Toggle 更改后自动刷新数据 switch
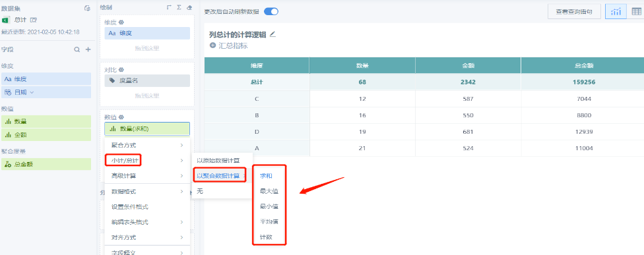Image resolution: width=644 pixels, height=255 pixels. tap(271, 11)
